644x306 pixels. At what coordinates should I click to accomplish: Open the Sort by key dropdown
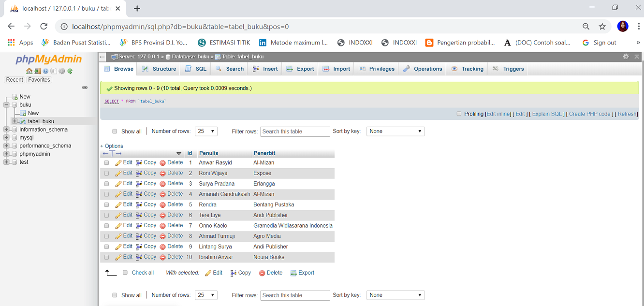click(x=395, y=131)
